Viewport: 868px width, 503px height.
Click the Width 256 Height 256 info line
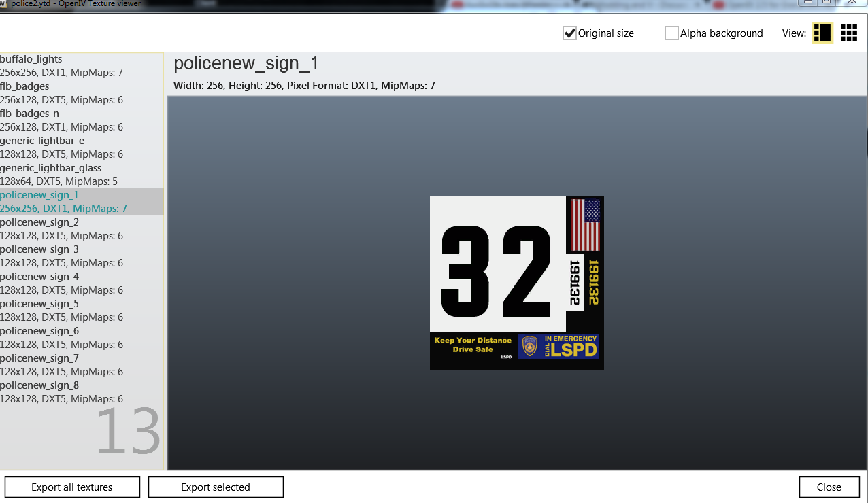pyautogui.click(x=304, y=86)
